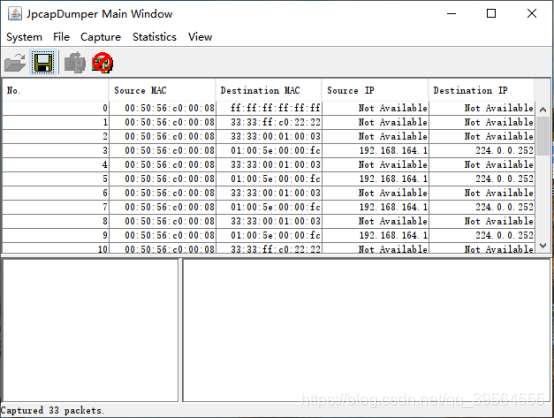Close the JpcapDumper Main Window

click(x=532, y=14)
